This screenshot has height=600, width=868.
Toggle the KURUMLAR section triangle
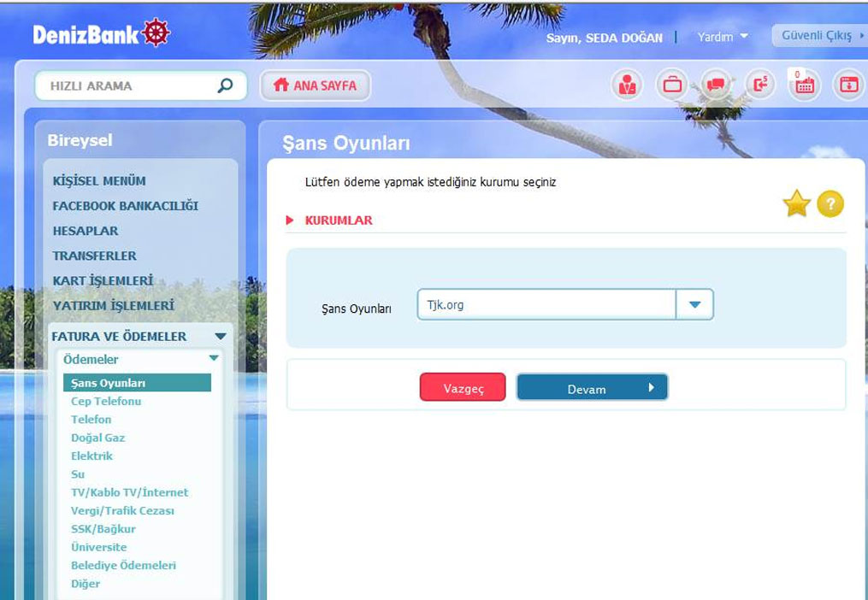pos(290,221)
